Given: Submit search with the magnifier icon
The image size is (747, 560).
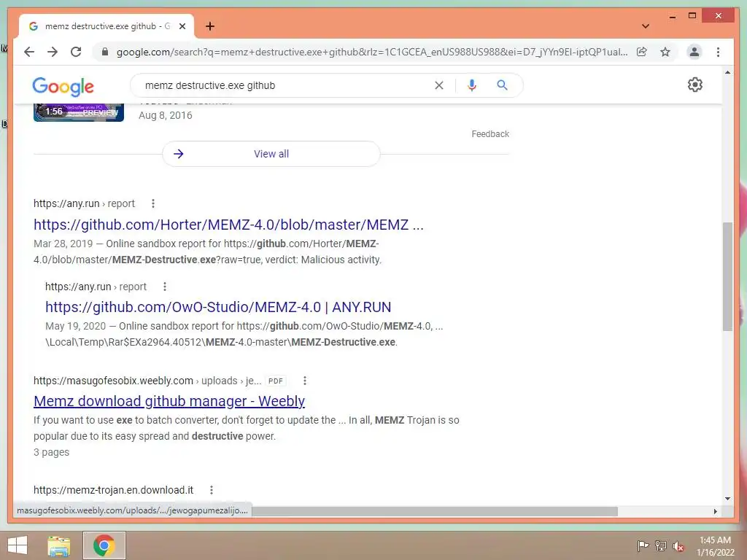Looking at the screenshot, I should (x=502, y=85).
